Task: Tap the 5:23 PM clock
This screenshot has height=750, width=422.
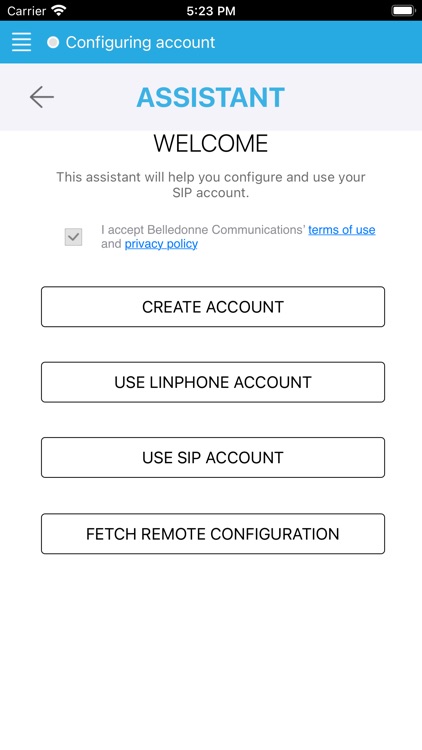Action: click(211, 11)
